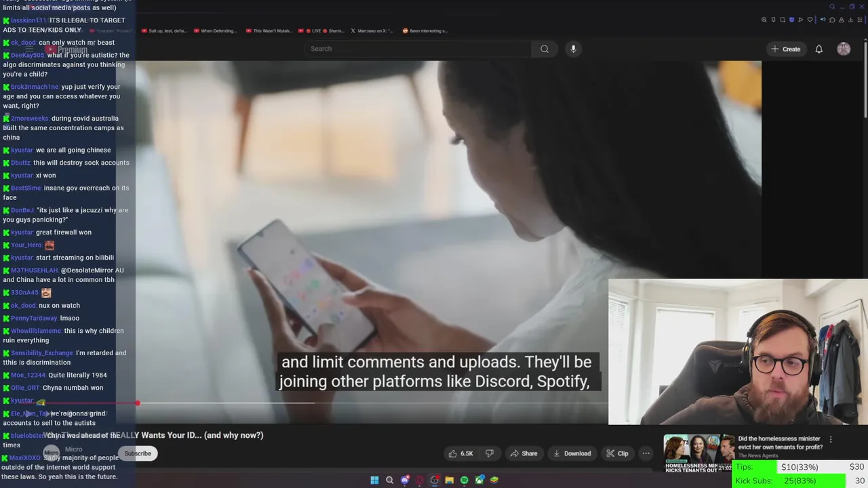
Task: Open the browser extensions cube icon
Action: (832, 20)
